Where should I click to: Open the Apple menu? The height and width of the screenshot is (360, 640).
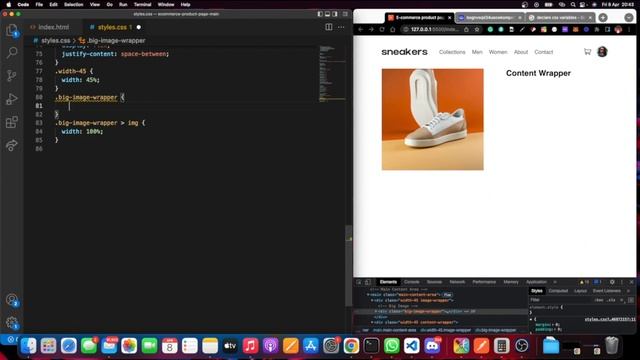point(8,4)
